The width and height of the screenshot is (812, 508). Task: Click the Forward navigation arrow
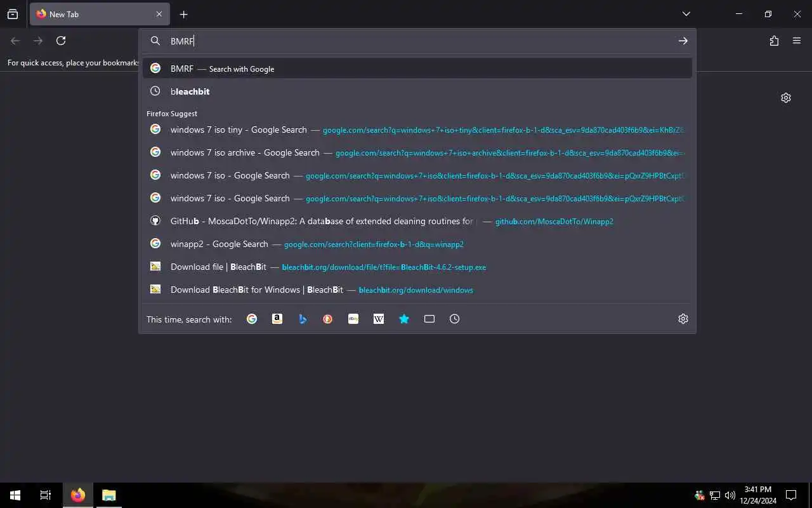point(38,41)
